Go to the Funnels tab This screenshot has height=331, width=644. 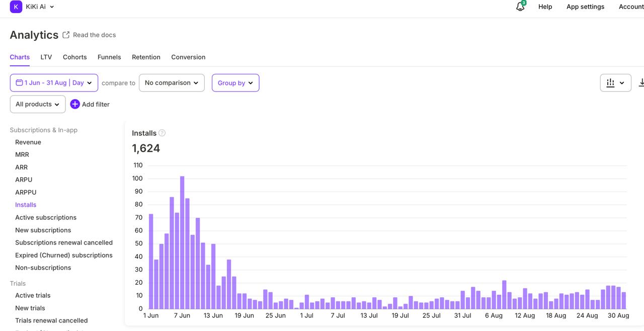tap(109, 57)
